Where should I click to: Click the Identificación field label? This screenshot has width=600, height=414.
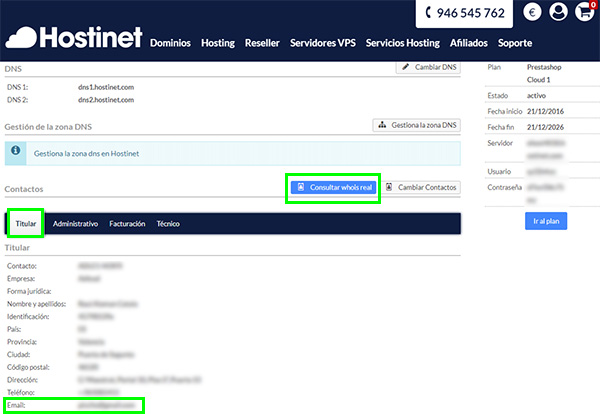(28, 316)
